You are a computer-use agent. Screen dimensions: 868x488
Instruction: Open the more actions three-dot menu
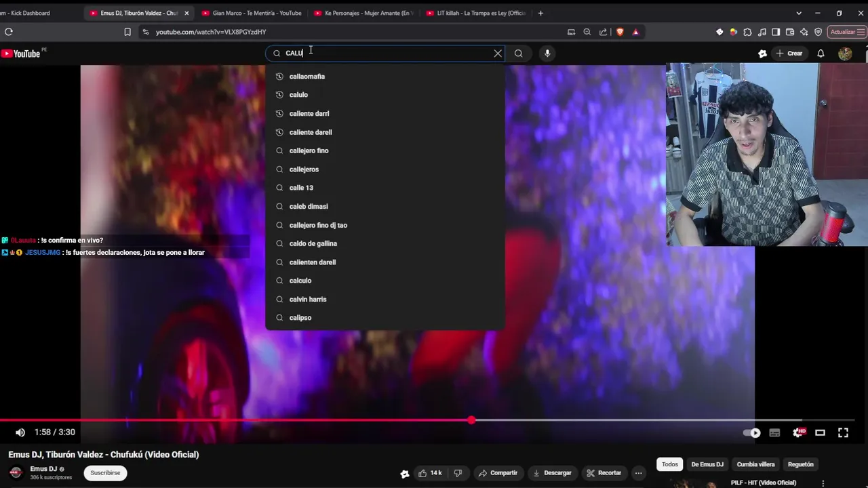tap(638, 473)
